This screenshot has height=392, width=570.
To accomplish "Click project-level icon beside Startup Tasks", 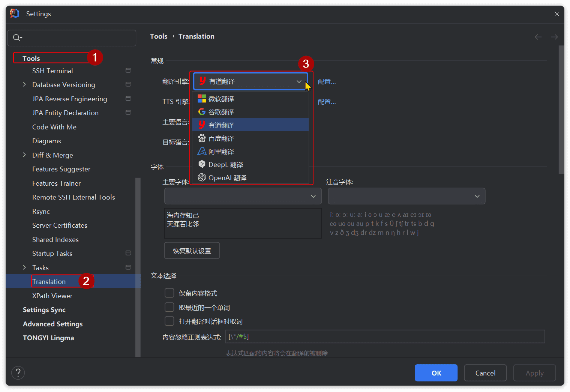I will point(128,253).
